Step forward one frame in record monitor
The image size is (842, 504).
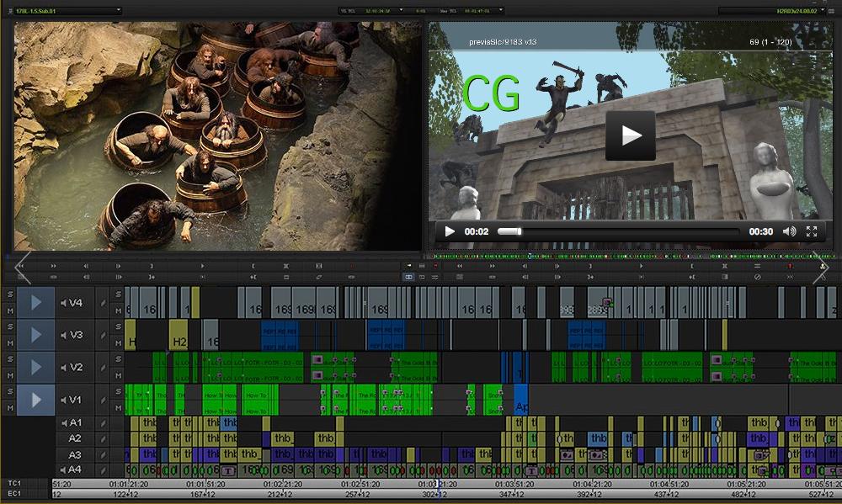click(x=557, y=266)
